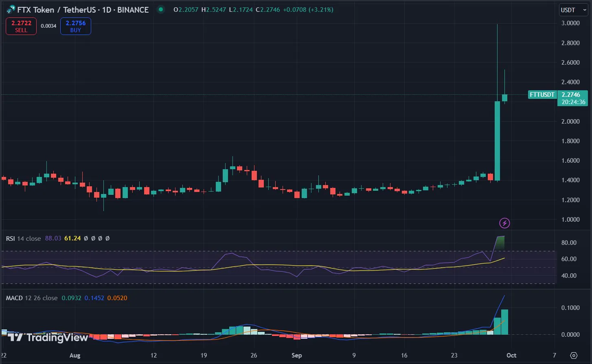Click the RSI 14 close indicator legend
This screenshot has height=364, width=592.
pos(23,238)
